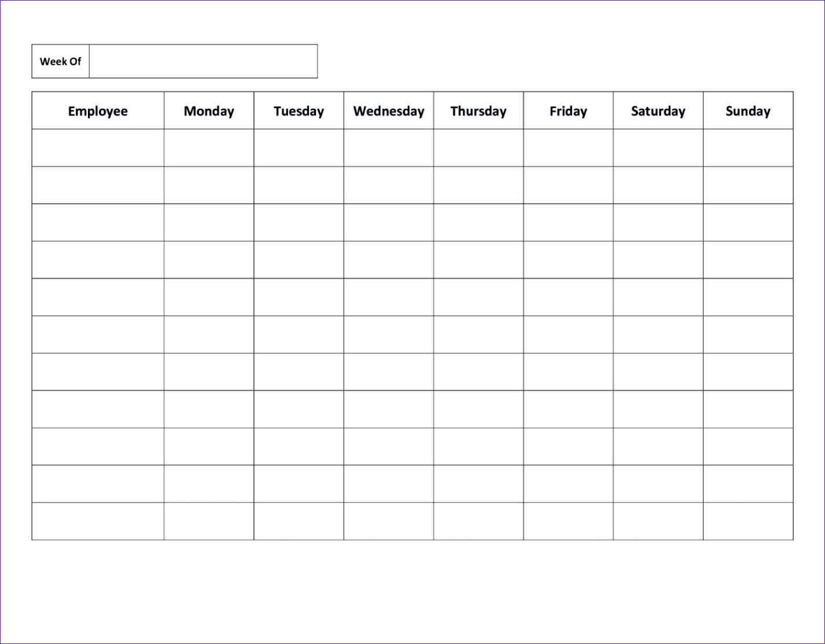Select the Monday column header
825x644 pixels.
[209, 110]
